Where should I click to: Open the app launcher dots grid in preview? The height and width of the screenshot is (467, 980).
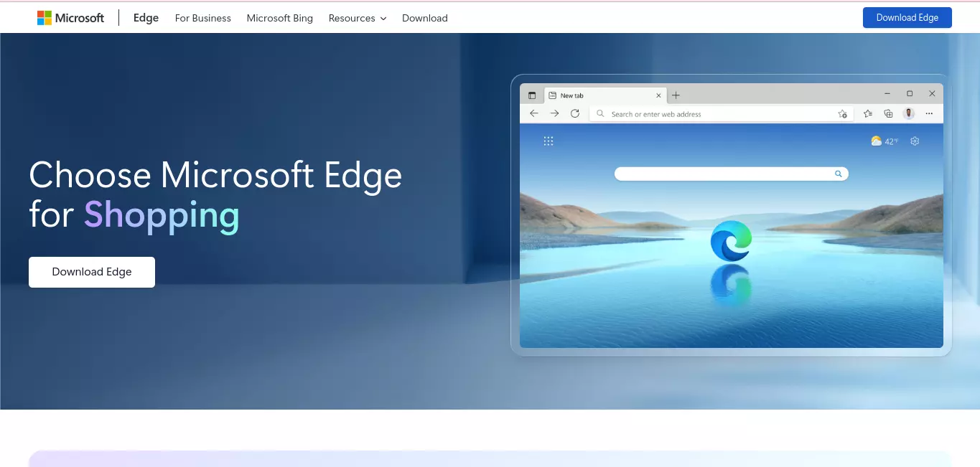[549, 141]
